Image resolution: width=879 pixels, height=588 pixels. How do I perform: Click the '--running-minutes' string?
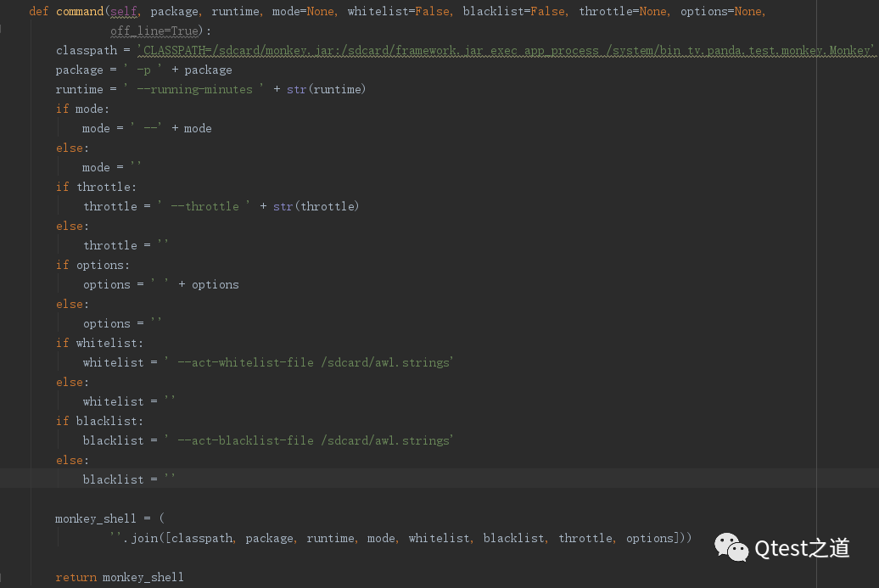click(x=194, y=89)
